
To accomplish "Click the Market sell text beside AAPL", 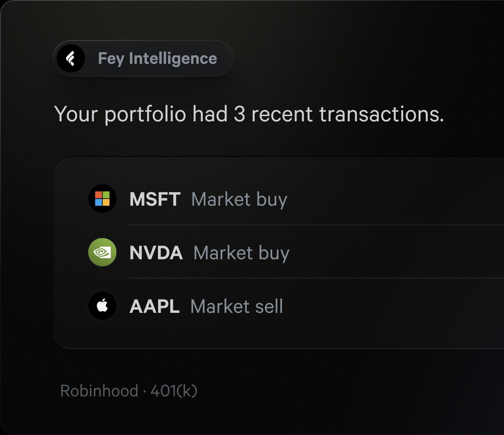I will [236, 306].
